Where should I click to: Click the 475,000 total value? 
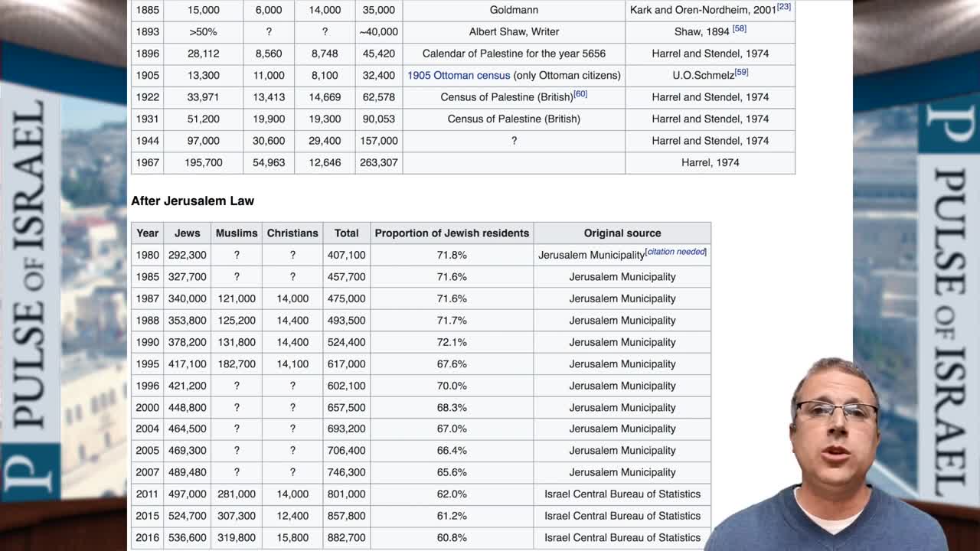(x=346, y=298)
